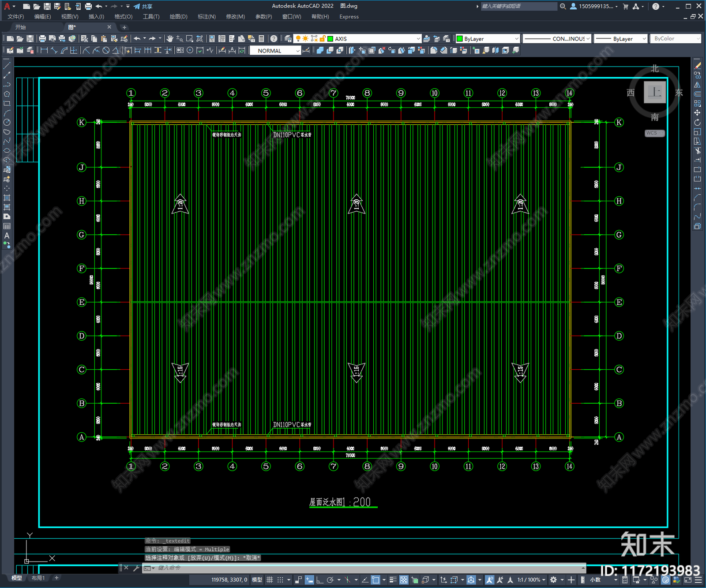
Task: Select the Rectangle draw tool
Action: click(x=7, y=104)
